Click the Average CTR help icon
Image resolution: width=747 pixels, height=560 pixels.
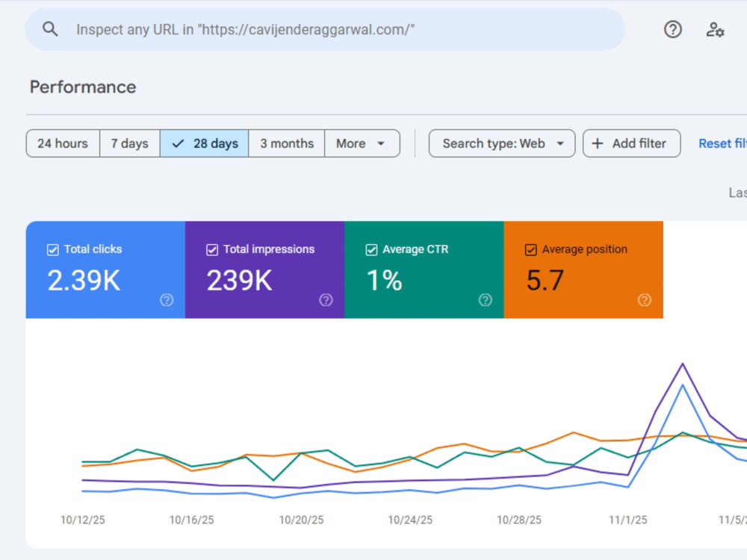pyautogui.click(x=485, y=300)
